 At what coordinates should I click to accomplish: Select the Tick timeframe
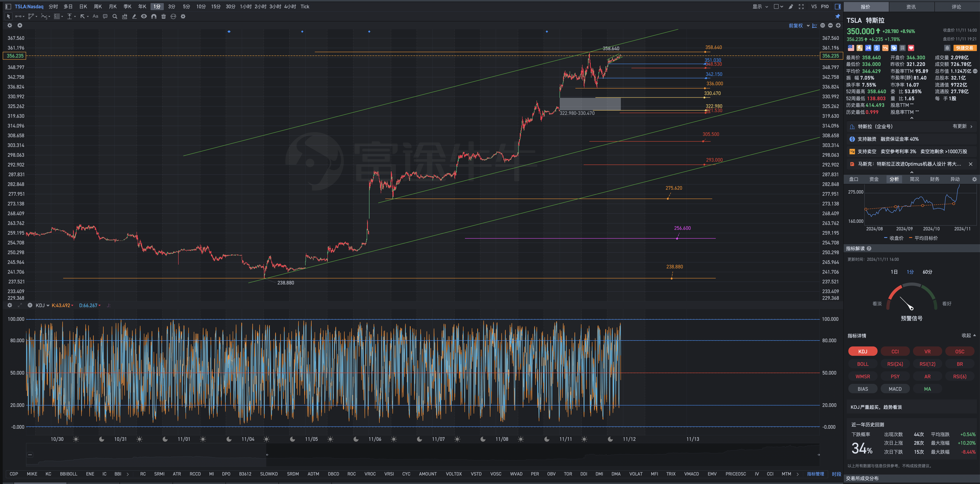305,6
